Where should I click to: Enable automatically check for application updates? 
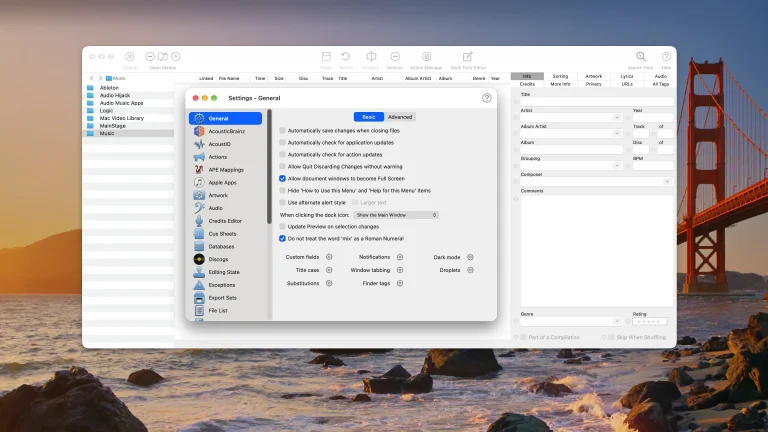(282, 143)
